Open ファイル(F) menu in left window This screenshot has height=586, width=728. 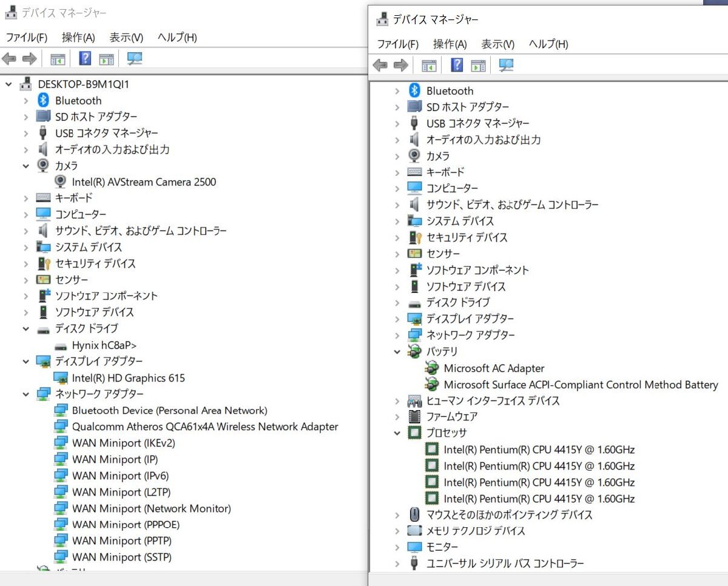(x=27, y=38)
